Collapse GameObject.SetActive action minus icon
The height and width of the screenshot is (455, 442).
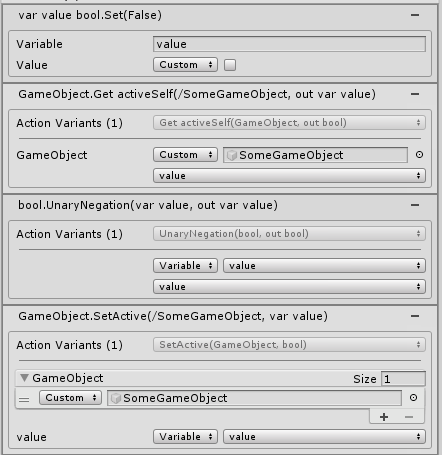click(x=415, y=316)
